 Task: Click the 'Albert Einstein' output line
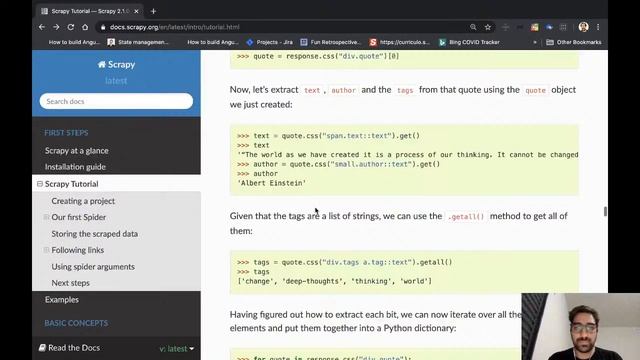point(271,183)
